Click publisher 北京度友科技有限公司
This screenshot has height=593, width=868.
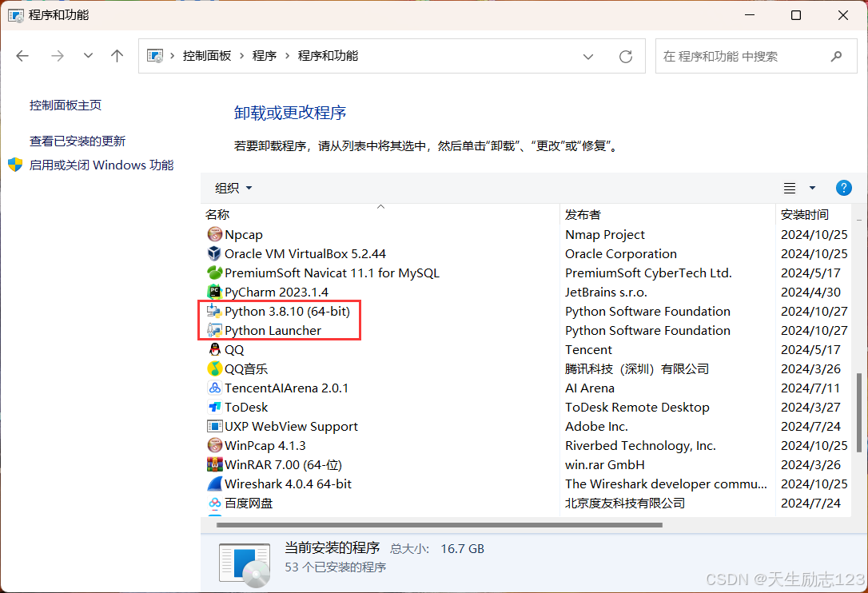pyautogui.click(x=625, y=503)
